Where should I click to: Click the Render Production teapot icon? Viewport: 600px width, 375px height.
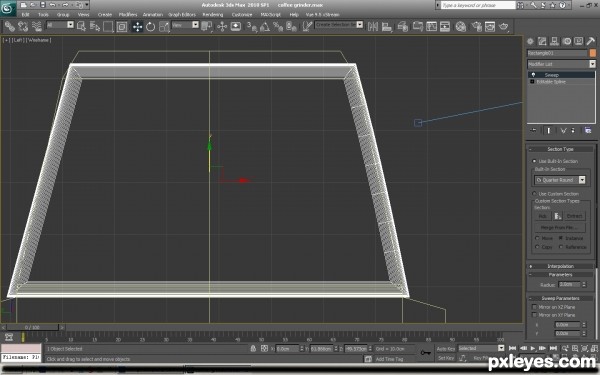pyautogui.click(x=504, y=26)
